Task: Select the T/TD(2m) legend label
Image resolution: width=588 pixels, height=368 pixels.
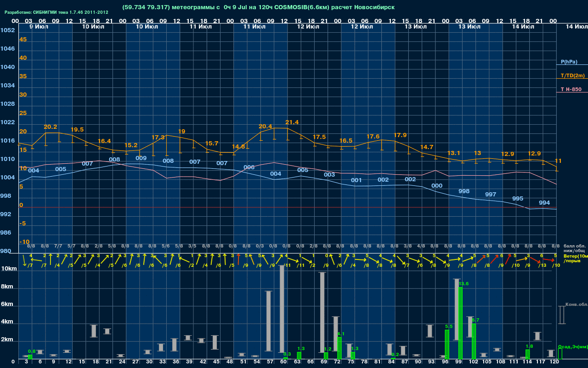Action: 572,75
